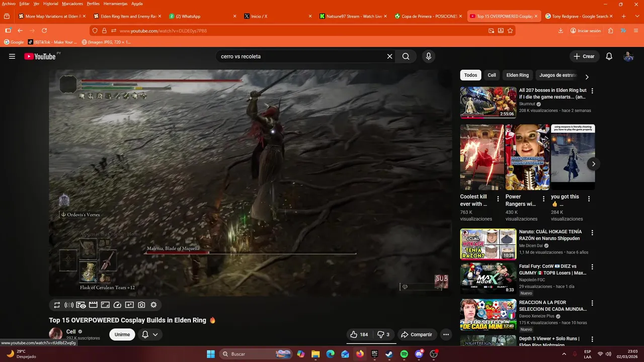This screenshot has height=362, width=644.
Task: Open the browser extensions puzzle icon
Action: coord(610,31)
